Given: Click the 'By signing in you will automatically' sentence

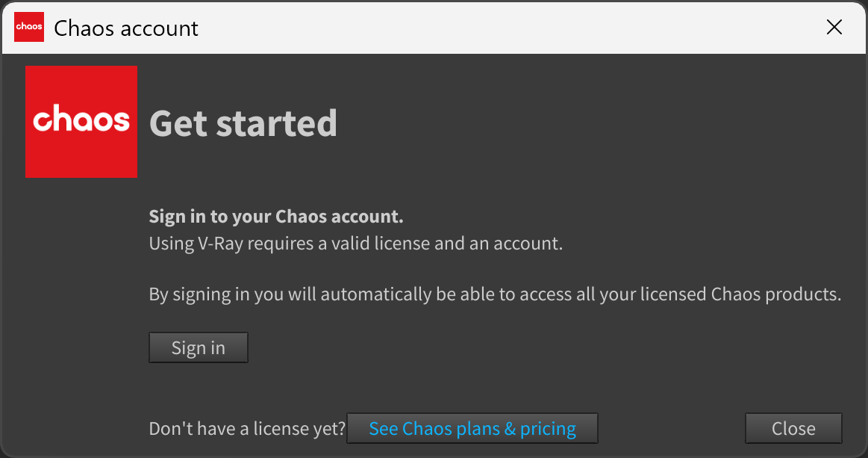Looking at the screenshot, I should (495, 294).
